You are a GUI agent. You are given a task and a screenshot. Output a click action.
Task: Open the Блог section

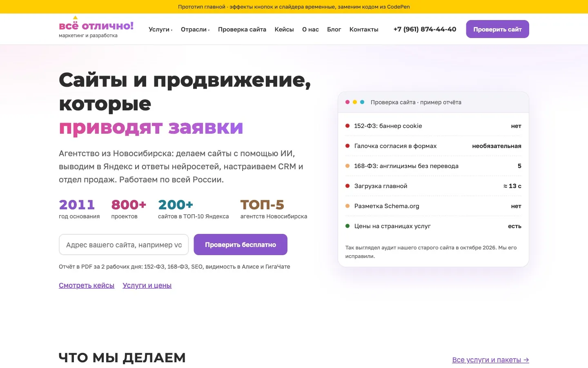pyautogui.click(x=334, y=29)
